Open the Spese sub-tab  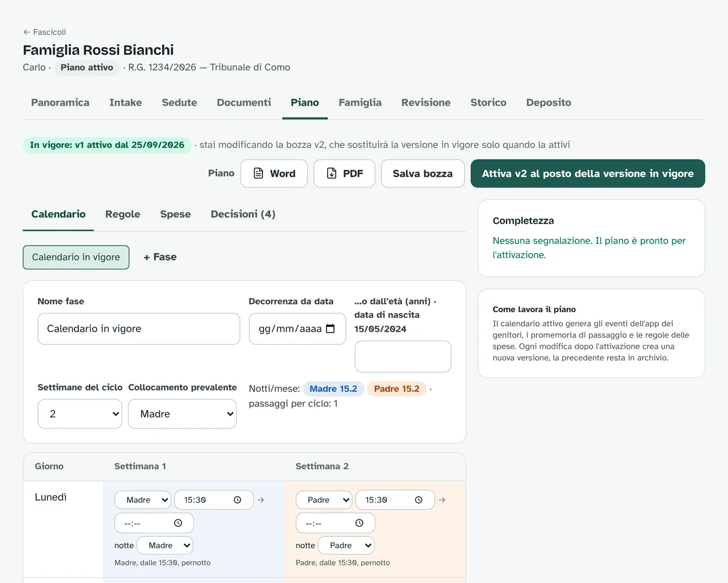175,214
